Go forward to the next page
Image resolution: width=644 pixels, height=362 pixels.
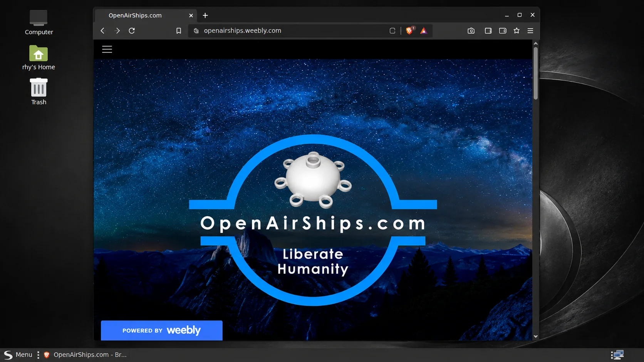[x=117, y=31]
